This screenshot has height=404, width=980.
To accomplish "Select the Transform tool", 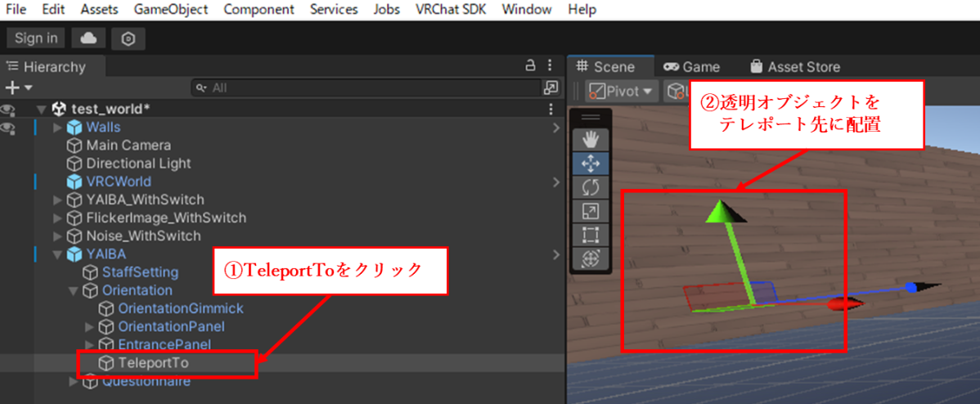I will pos(590,258).
